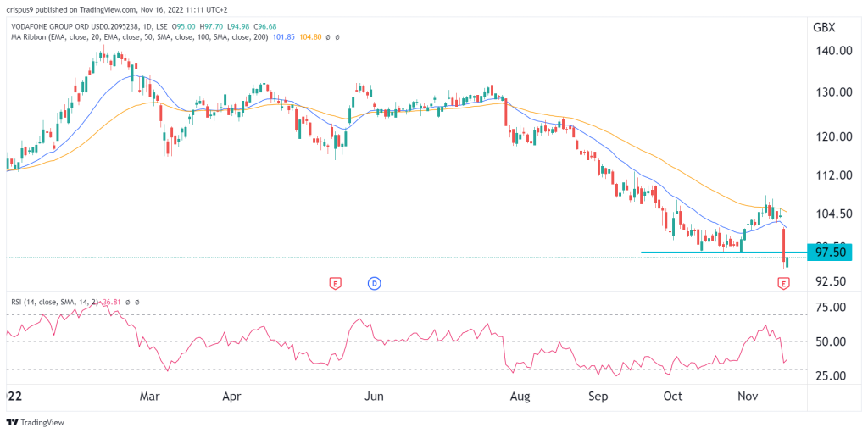The image size is (868, 433).
Task: Click the Mar label on time axis
Action: (149, 397)
